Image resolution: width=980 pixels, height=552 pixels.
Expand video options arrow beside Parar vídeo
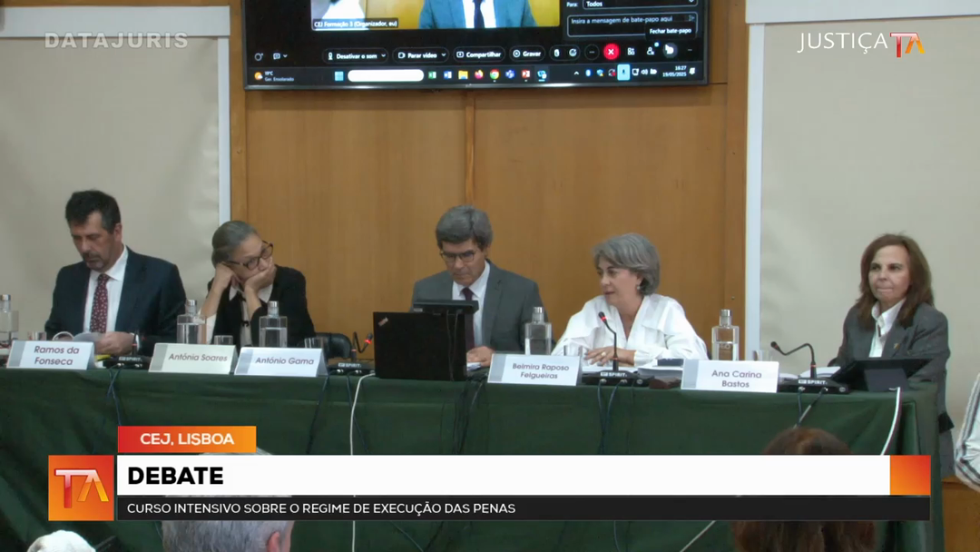pyautogui.click(x=443, y=55)
